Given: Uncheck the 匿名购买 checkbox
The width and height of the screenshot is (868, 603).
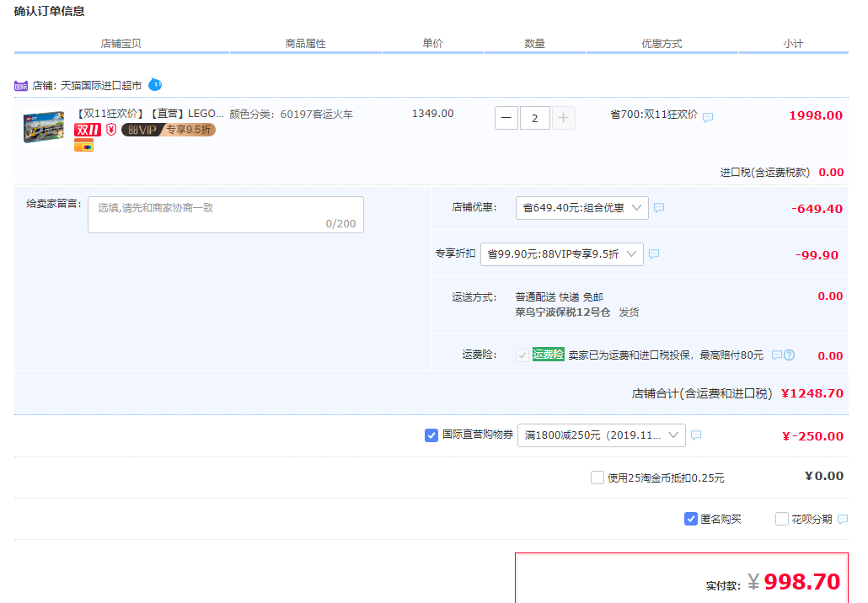Looking at the screenshot, I should point(691,519).
